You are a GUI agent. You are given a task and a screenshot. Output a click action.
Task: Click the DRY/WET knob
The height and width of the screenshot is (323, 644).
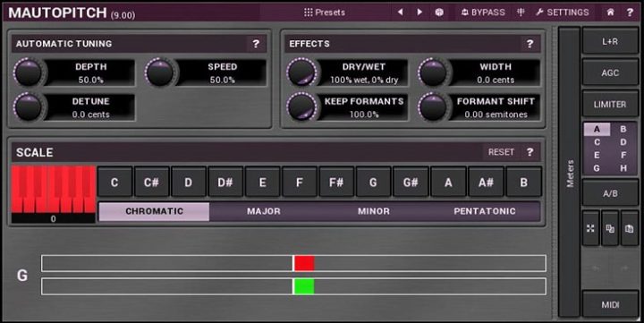point(301,73)
